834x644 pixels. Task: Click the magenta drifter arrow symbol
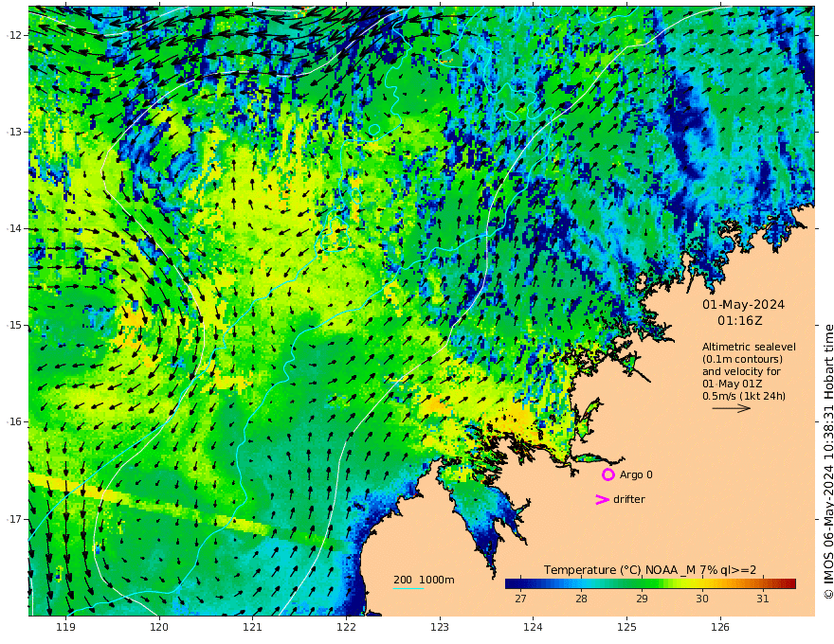coord(602,499)
